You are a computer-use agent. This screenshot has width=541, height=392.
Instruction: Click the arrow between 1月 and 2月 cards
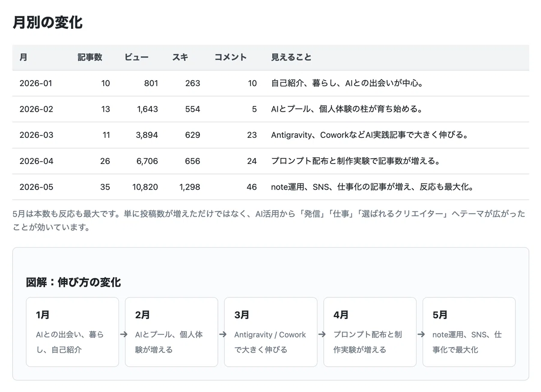[124, 334]
